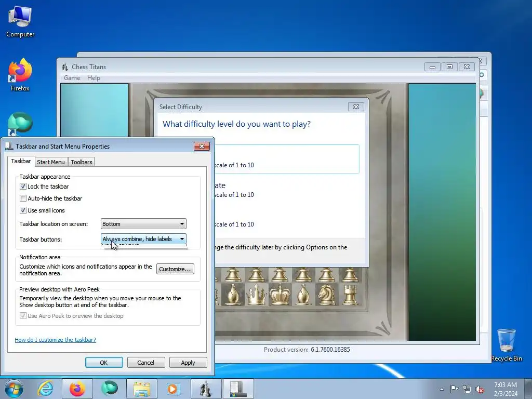Image resolution: width=532 pixels, height=399 pixels.
Task: Open the green globe taskbar app
Action: pyautogui.click(x=109, y=389)
